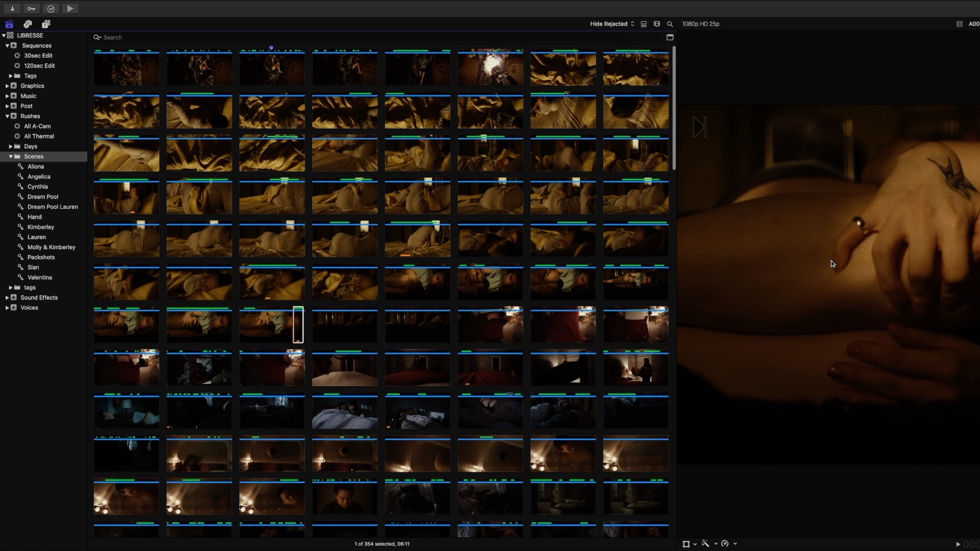The width and height of the screenshot is (980, 551).
Task: Play the clip in the viewer
Action: 958,544
